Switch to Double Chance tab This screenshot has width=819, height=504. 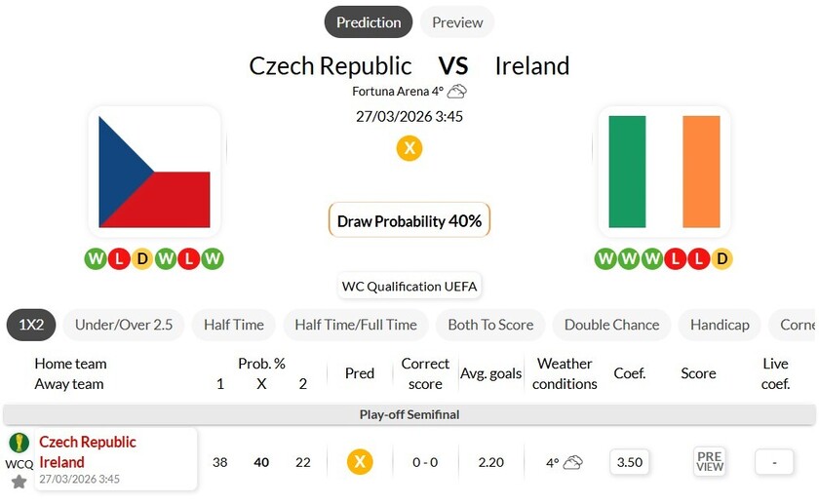(x=611, y=325)
